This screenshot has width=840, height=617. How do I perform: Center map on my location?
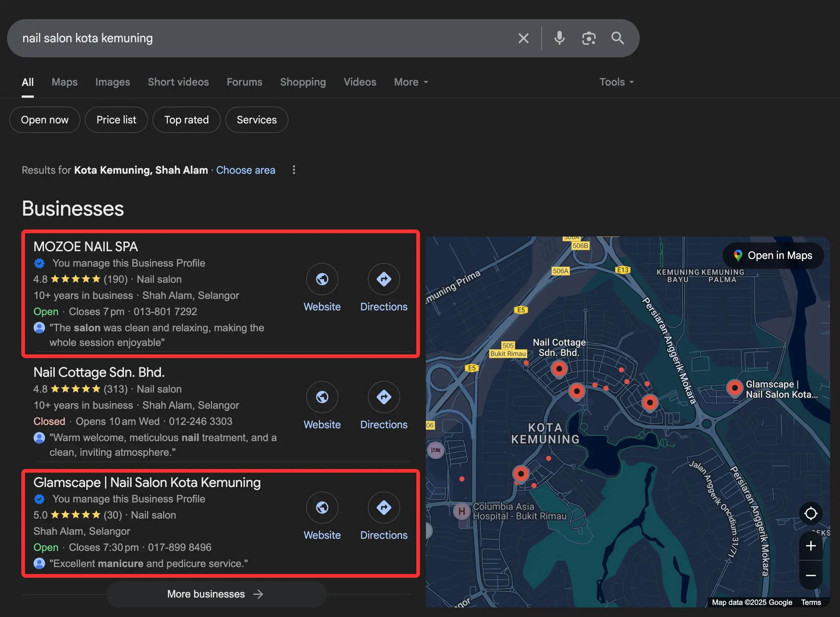pos(811,513)
